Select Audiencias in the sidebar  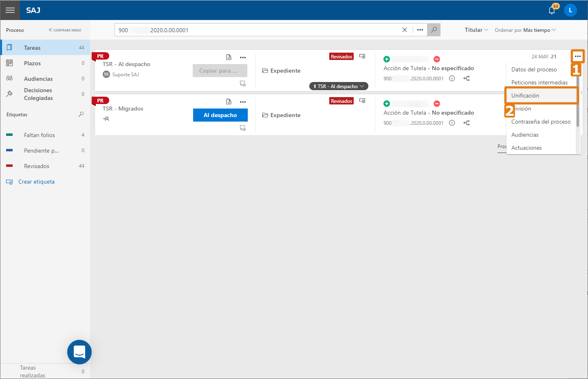click(45, 79)
